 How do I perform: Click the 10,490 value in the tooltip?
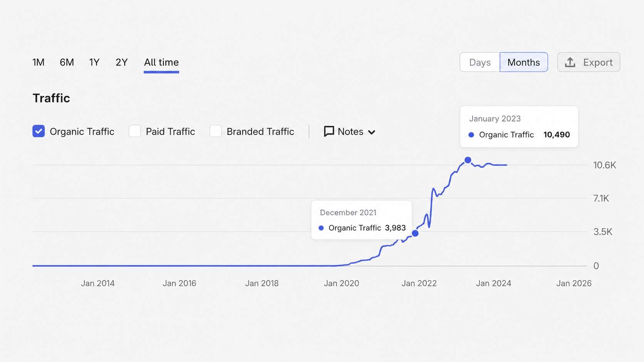click(557, 135)
